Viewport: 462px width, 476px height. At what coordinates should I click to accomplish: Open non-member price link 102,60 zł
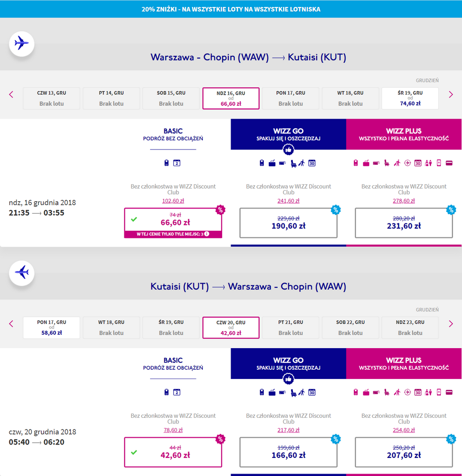click(x=173, y=201)
